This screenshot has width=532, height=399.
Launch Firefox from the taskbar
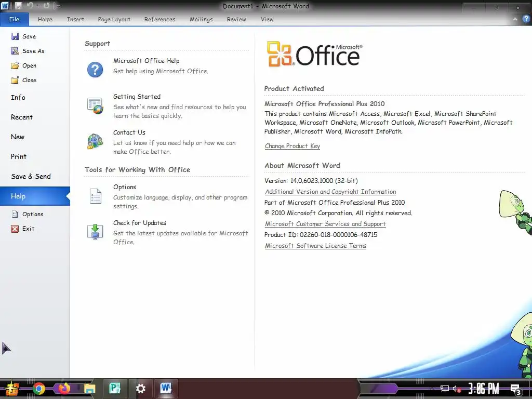tap(64, 389)
